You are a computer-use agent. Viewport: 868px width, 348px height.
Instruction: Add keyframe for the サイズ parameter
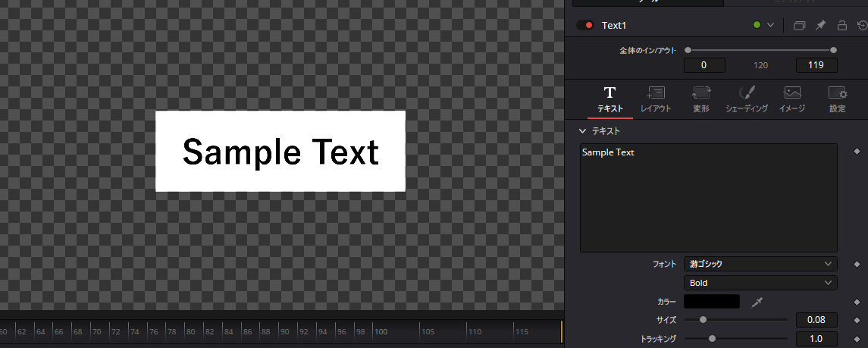tap(857, 320)
